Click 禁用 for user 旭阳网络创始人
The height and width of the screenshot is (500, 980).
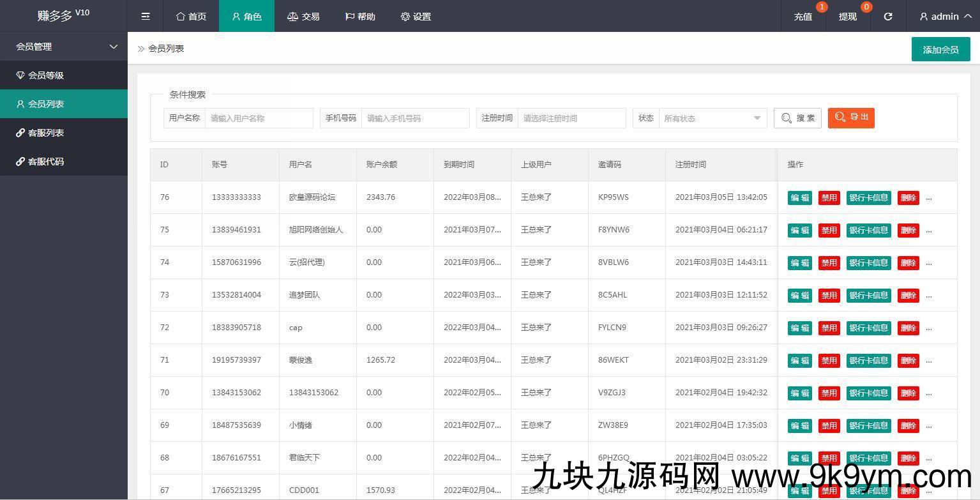(829, 231)
